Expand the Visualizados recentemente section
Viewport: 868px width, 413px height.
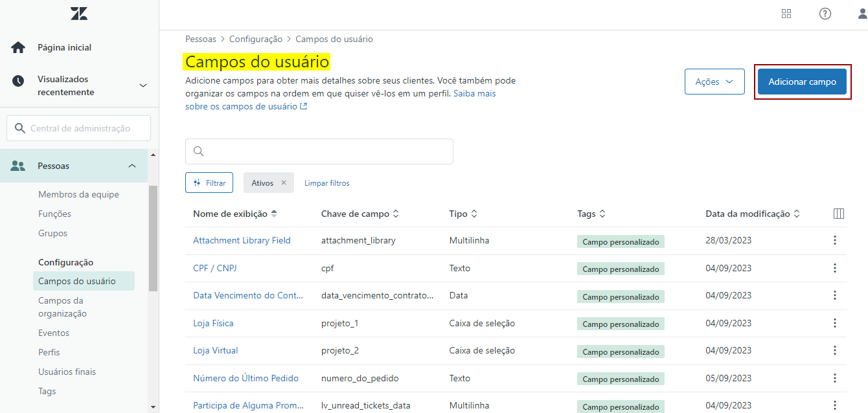[x=143, y=85]
